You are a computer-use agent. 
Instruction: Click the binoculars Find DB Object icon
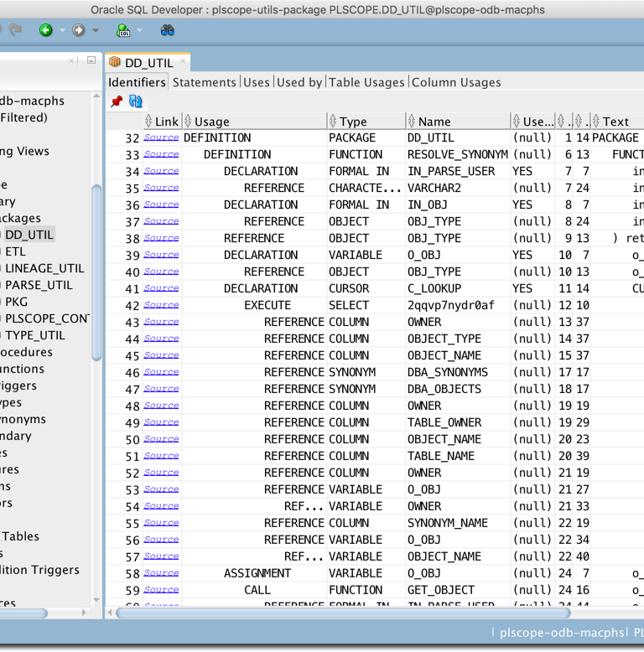[x=167, y=30]
